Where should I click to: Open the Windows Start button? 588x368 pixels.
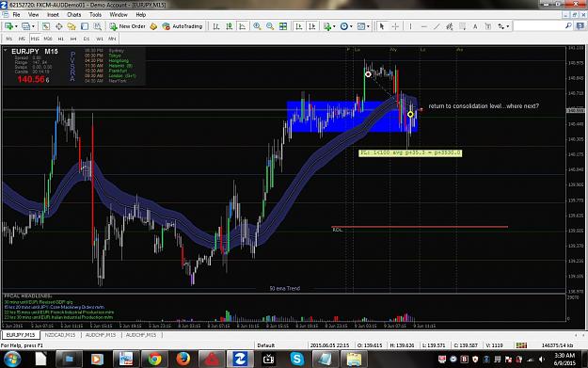12,359
